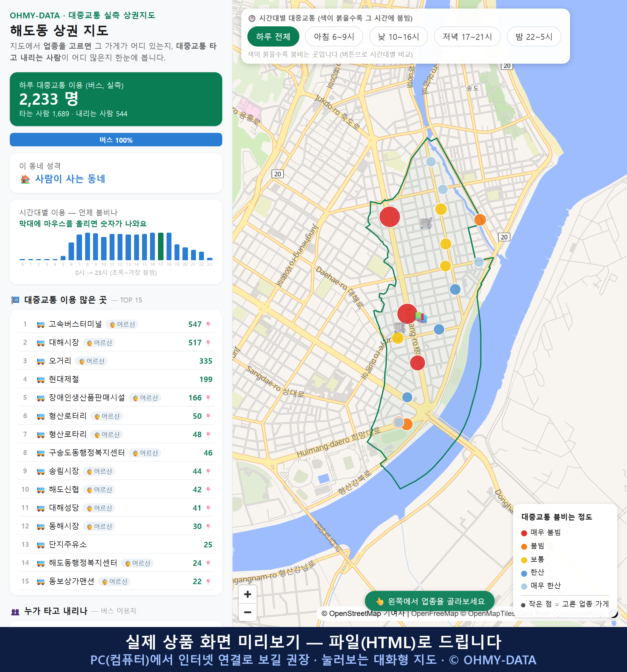Open the OpenStreetMap attribution link
627x672 pixels.
[x=351, y=613]
